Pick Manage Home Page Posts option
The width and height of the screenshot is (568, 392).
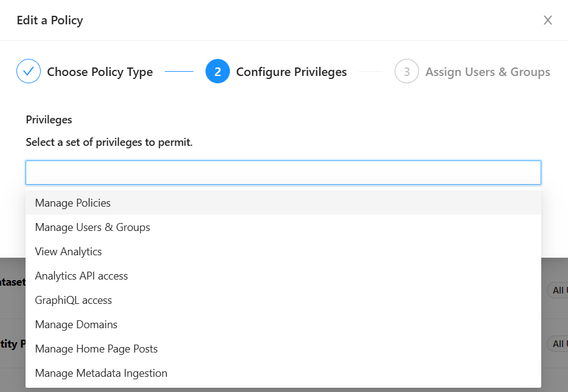click(x=96, y=349)
